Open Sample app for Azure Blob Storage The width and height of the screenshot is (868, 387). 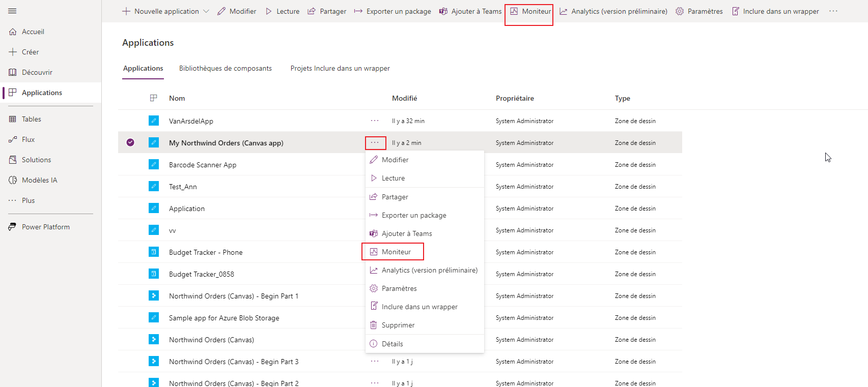click(224, 318)
